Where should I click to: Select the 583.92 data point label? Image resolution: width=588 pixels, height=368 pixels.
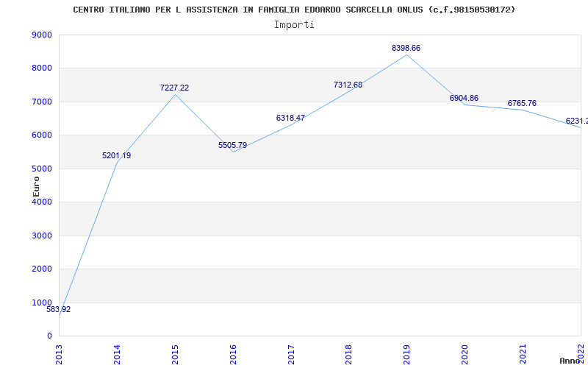coord(59,310)
